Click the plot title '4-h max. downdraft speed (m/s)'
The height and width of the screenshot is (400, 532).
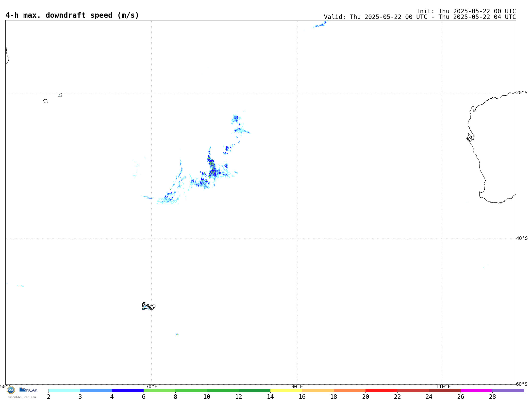[72, 15]
